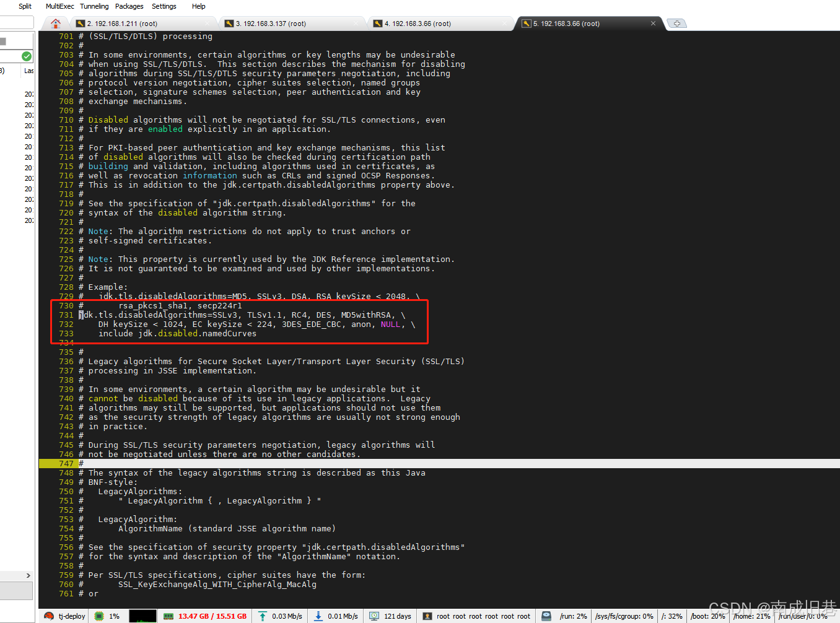
Task: Open the Packages menu
Action: [129, 6]
